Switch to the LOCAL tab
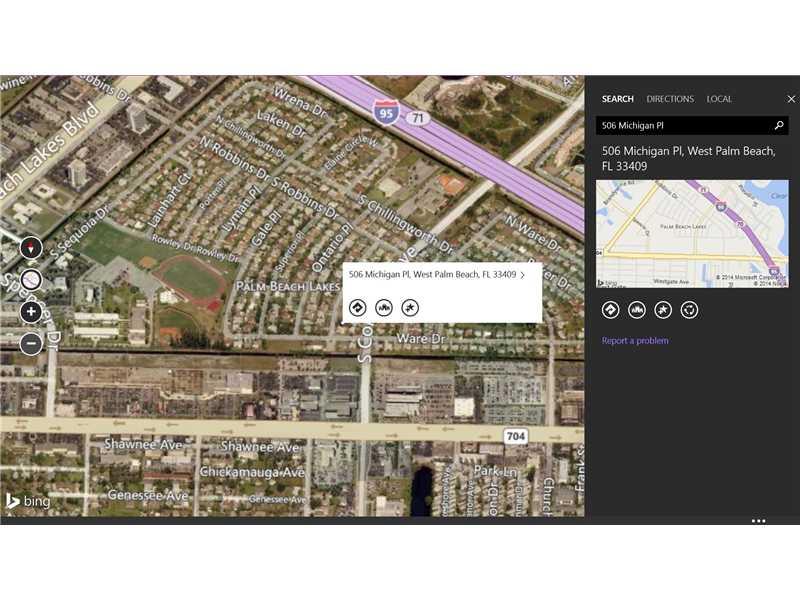This screenshot has width=800, height=600. point(719,99)
